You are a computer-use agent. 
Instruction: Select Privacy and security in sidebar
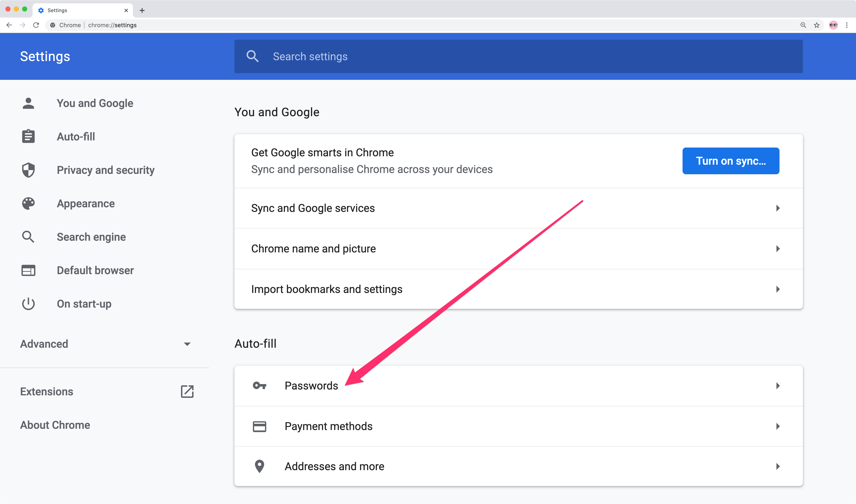(106, 170)
